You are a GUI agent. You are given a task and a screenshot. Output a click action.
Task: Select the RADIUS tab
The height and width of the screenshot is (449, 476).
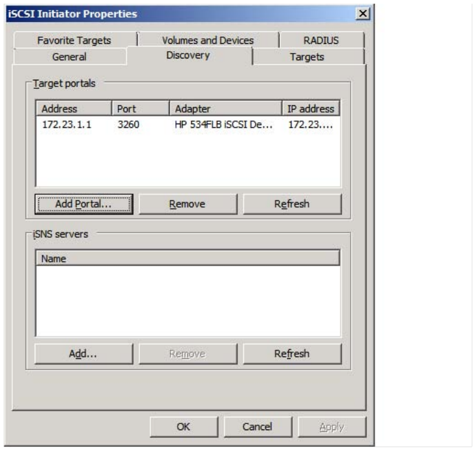pos(321,40)
